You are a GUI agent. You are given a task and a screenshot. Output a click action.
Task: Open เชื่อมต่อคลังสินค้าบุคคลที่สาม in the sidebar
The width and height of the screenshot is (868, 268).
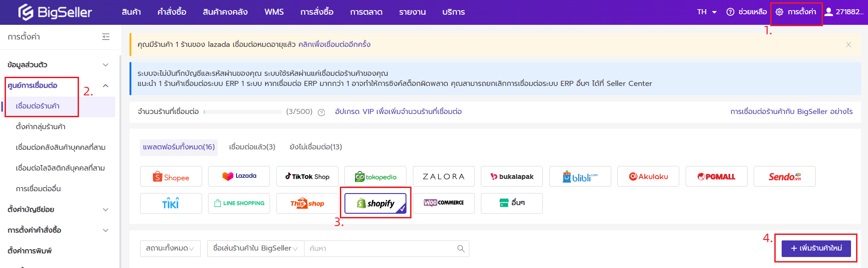point(60,148)
